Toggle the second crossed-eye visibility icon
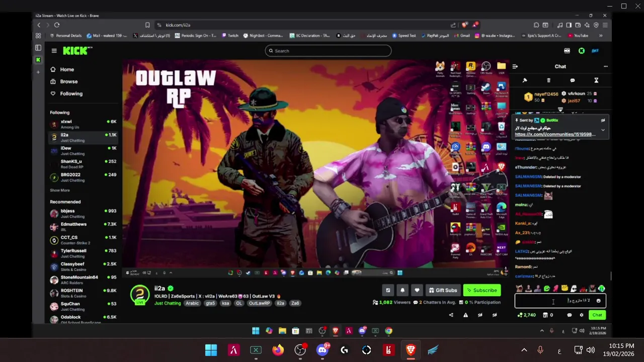The image size is (644, 362). coord(495,315)
